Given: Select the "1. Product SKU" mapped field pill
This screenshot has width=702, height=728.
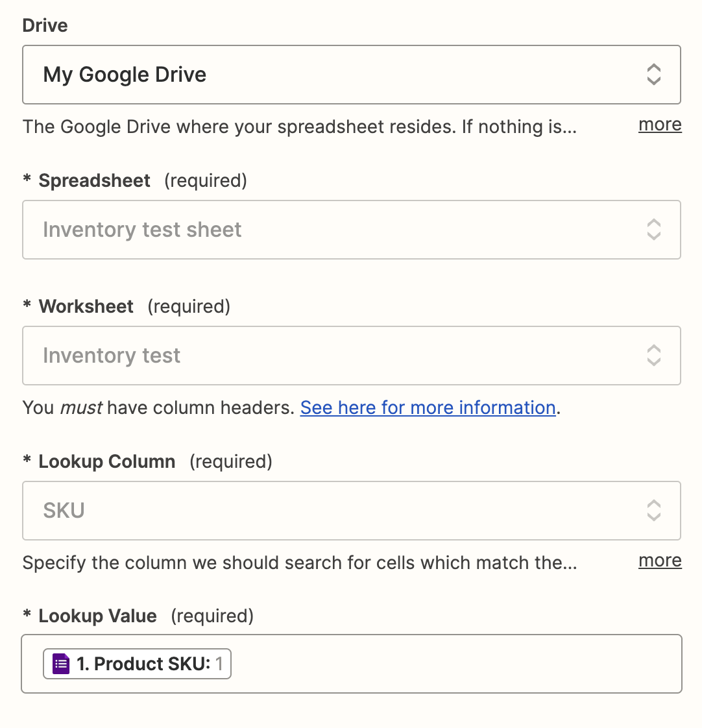Looking at the screenshot, I should click(144, 664).
